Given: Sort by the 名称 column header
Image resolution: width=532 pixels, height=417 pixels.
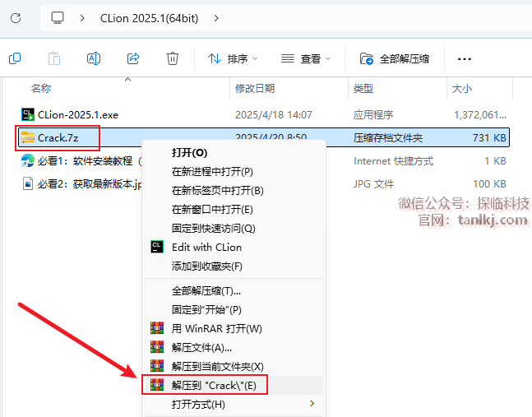Looking at the screenshot, I should tap(41, 89).
